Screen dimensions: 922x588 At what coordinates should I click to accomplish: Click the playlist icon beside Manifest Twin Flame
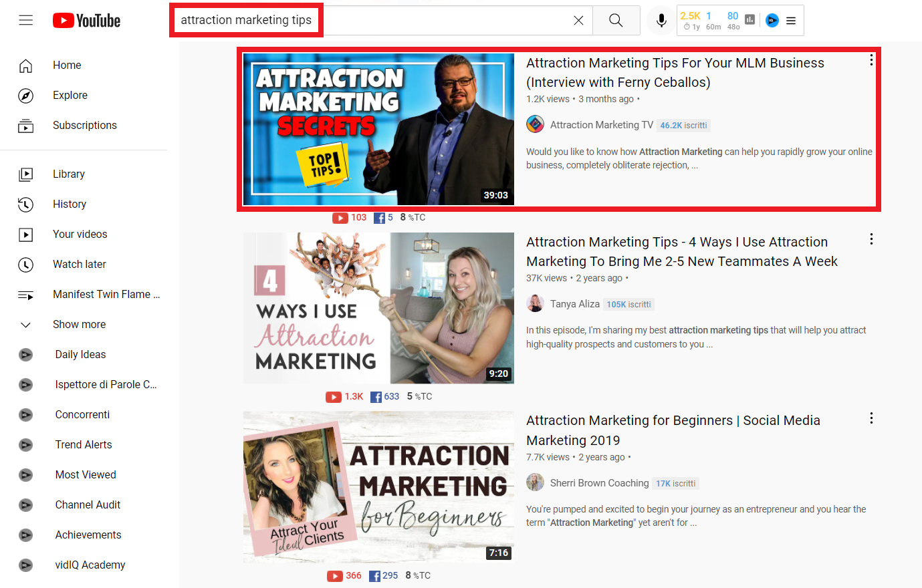(25, 295)
